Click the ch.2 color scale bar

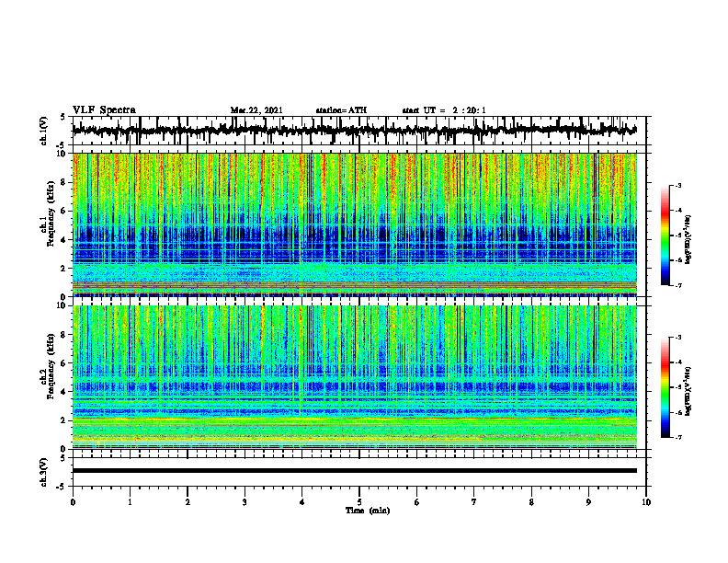[x=665, y=387]
